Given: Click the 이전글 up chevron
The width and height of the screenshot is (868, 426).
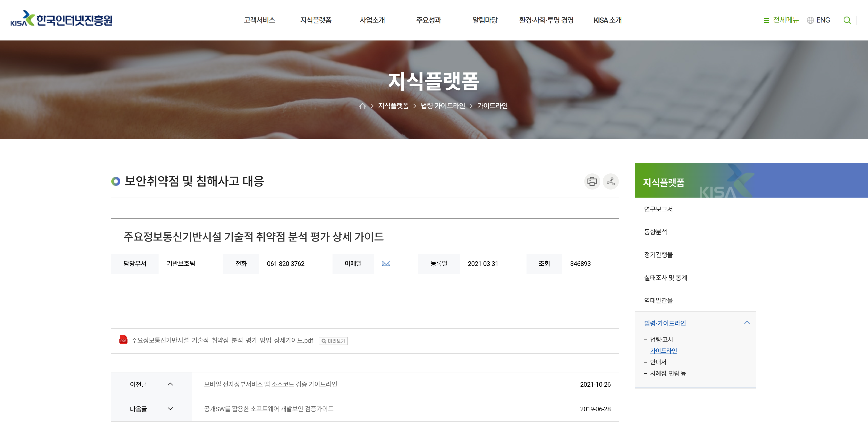Looking at the screenshot, I should 170,384.
